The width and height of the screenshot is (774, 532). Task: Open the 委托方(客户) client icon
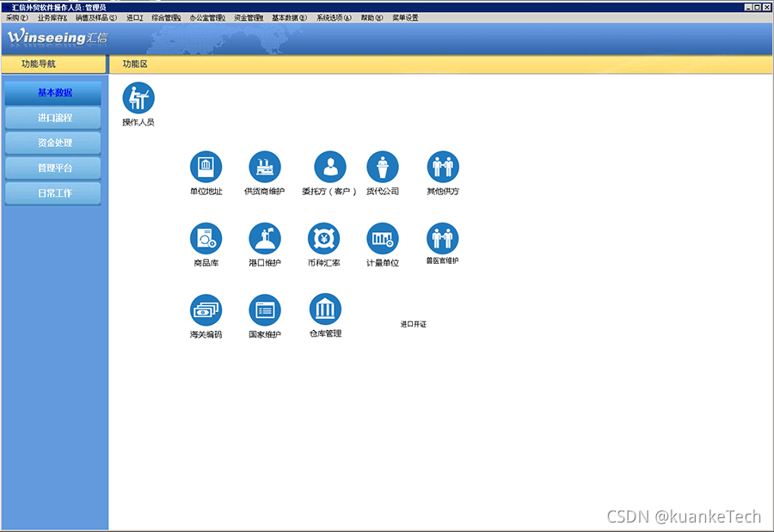coord(329,167)
